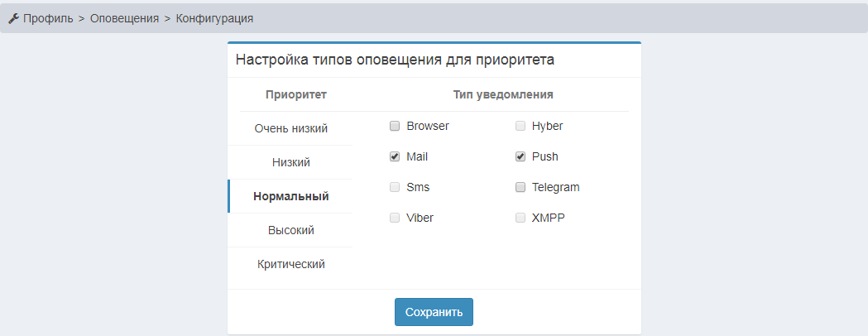Click the Тип уведомления column header
The width and height of the screenshot is (868, 336).
pyautogui.click(x=503, y=94)
